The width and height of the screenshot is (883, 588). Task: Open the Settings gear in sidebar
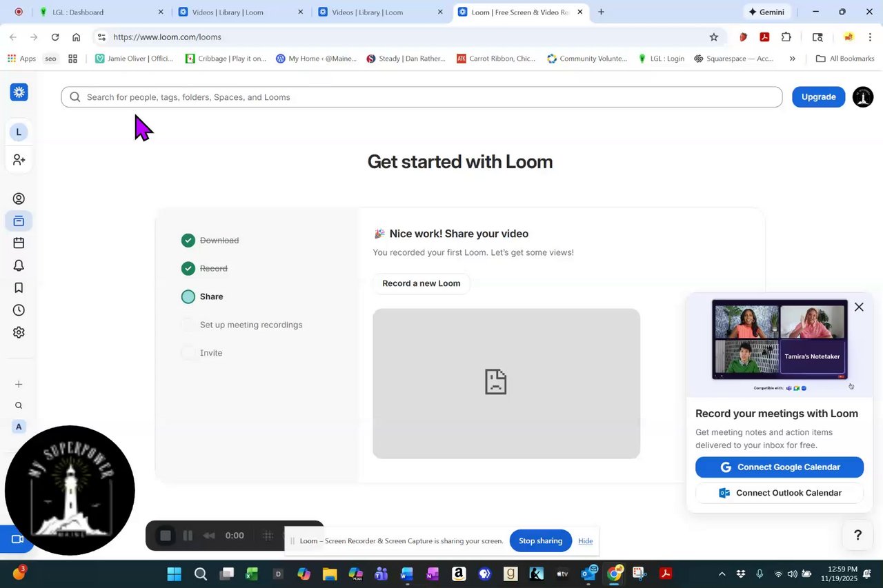tap(19, 332)
